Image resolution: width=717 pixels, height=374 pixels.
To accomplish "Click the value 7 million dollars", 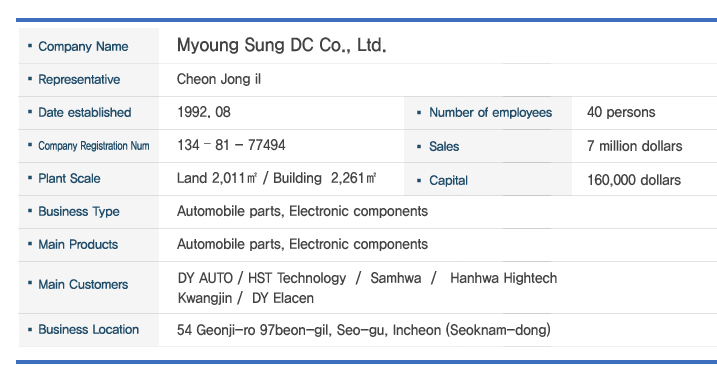I will tap(635, 146).
